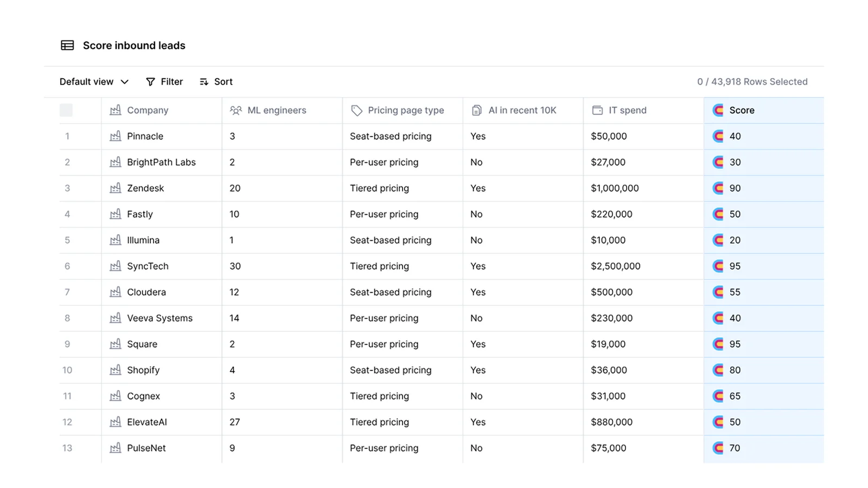The image size is (868, 488).
Task: Click the company icon next to Shopify
Action: click(x=116, y=370)
